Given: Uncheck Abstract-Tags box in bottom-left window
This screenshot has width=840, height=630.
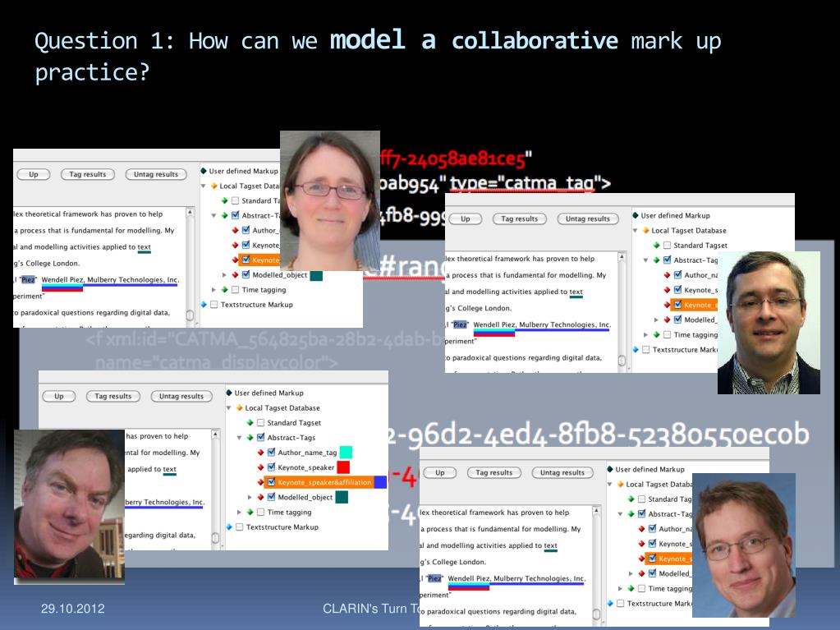Looking at the screenshot, I should click(x=261, y=437).
